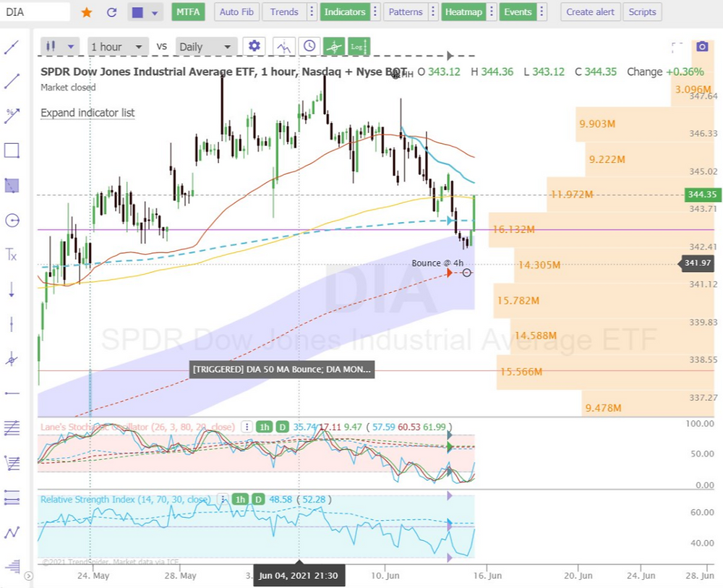Open Trends options three-dot menu
The image size is (723, 588).
(x=312, y=12)
